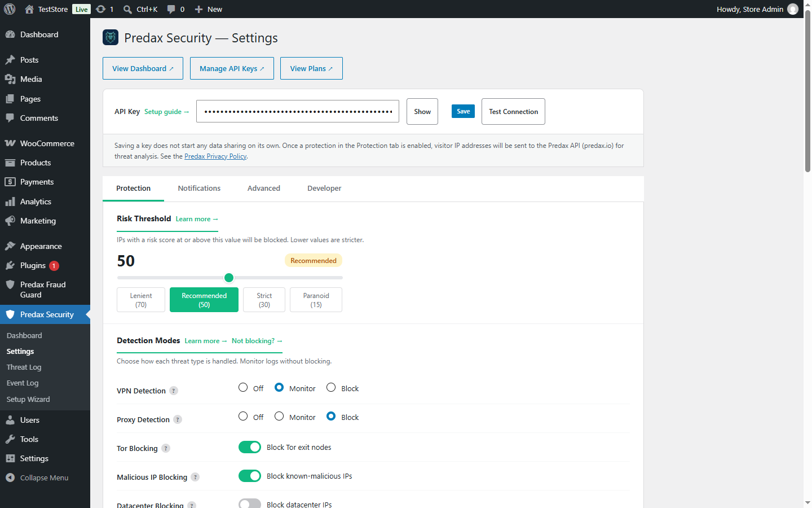
Task: Click the Predax Fraud Guard shield icon
Action: coord(10,284)
